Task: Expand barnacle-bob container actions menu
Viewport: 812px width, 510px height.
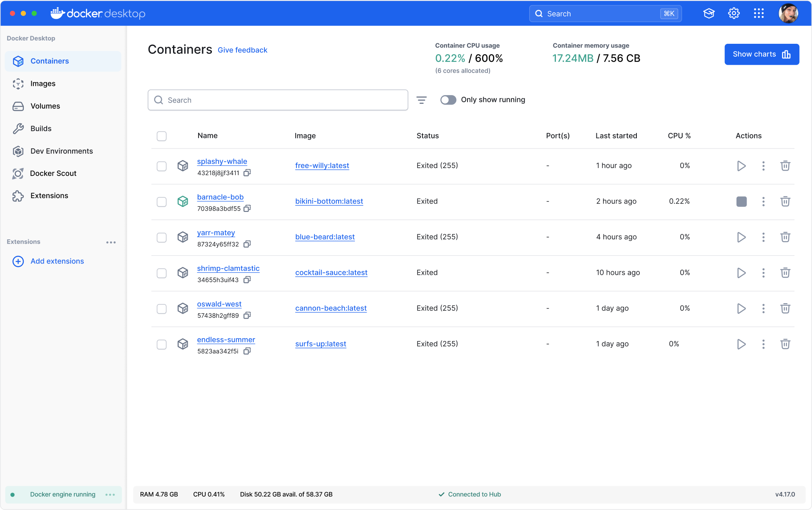Action: point(763,201)
